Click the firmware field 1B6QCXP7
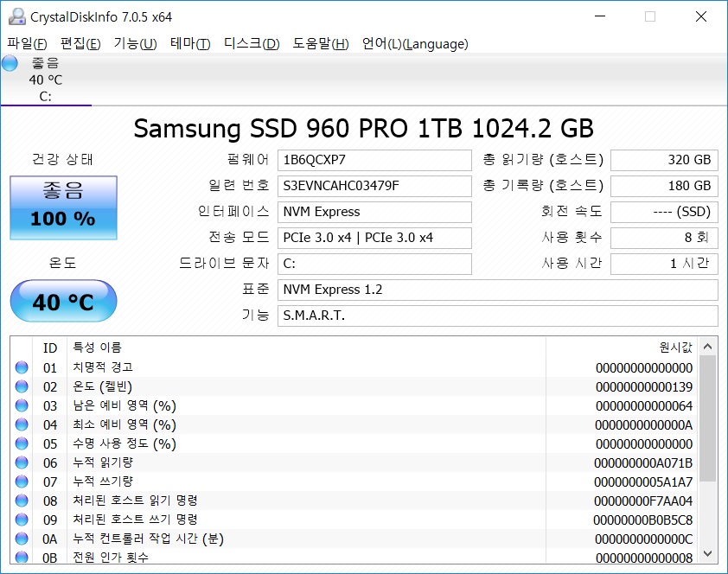The image size is (728, 574). (x=374, y=160)
